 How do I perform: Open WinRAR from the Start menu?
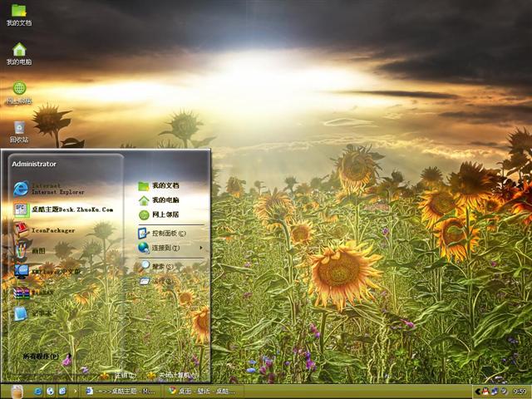click(42, 292)
